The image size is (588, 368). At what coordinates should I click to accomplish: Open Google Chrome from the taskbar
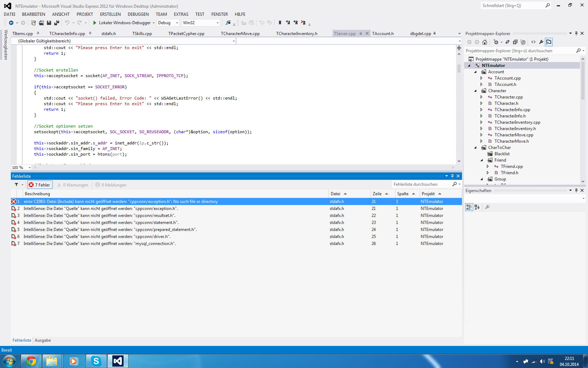31,361
